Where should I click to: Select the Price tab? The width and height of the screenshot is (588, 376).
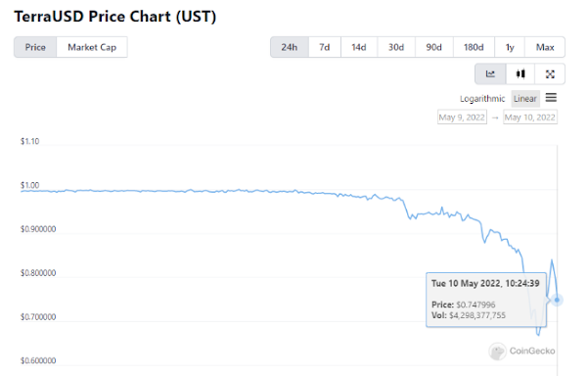tap(35, 47)
